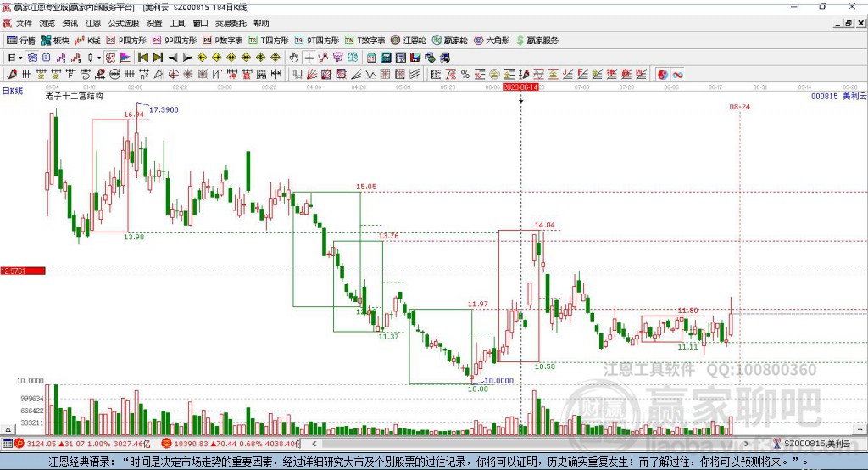Open the 资讯 menu
The image size is (868, 470).
tap(70, 23)
